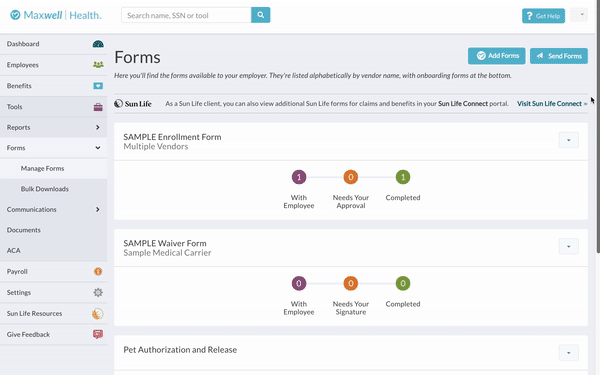This screenshot has width=600, height=375.
Task: Click the Forms page heading
Action: (x=137, y=57)
